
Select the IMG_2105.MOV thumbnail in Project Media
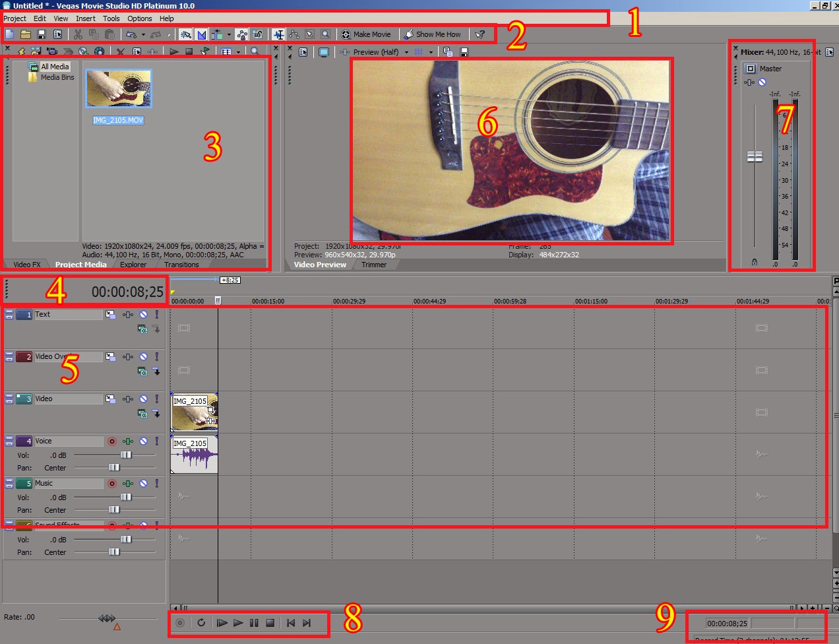[117, 87]
